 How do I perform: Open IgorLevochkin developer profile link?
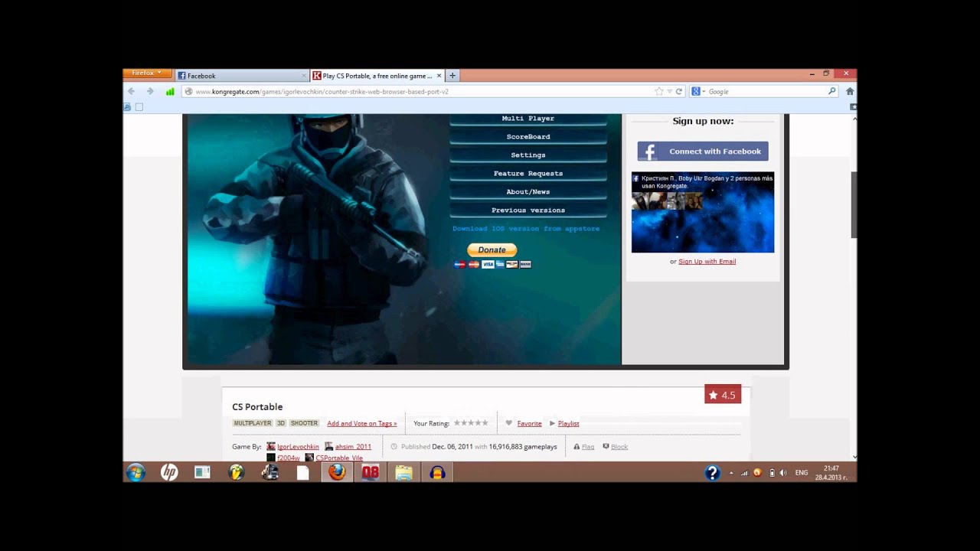[298, 447]
